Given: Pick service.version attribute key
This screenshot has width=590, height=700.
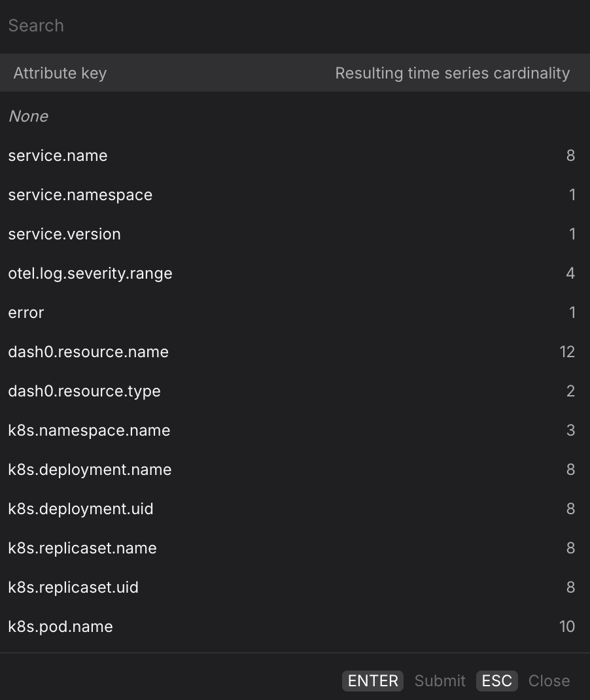Looking at the screenshot, I should [65, 234].
